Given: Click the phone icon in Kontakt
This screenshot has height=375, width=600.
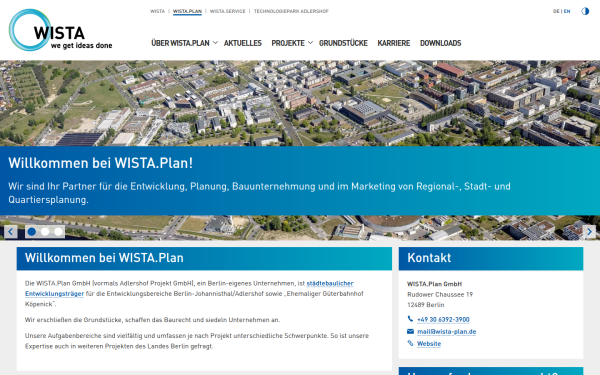Looking at the screenshot, I should pyautogui.click(x=410, y=319).
